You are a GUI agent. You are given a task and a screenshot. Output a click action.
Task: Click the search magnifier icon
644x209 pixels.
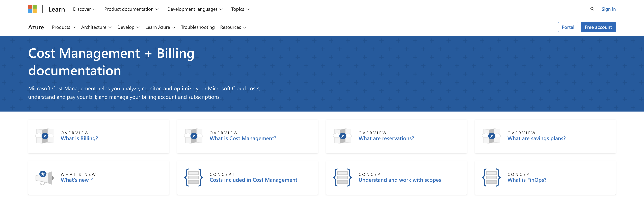(592, 9)
